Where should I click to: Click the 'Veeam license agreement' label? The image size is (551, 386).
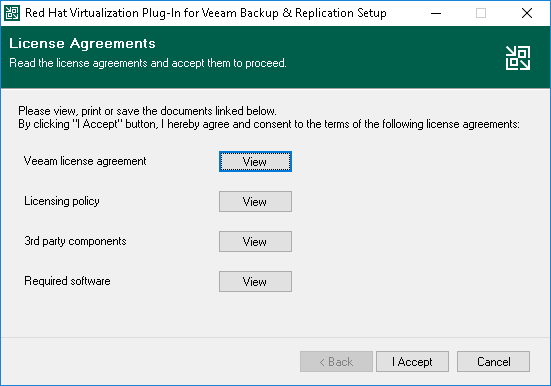pos(85,161)
